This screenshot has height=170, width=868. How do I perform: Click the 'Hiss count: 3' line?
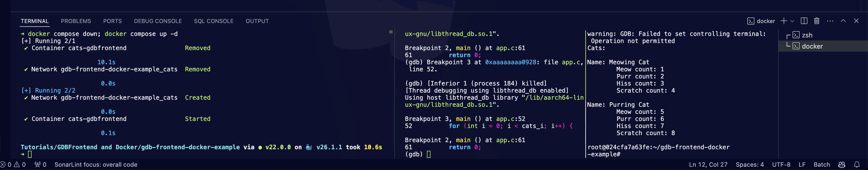(640, 83)
